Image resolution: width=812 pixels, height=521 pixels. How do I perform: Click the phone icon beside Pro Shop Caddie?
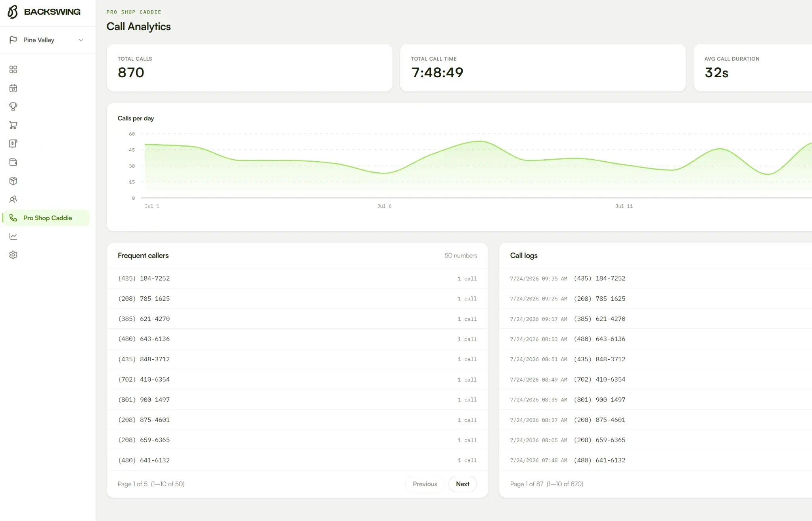click(13, 218)
